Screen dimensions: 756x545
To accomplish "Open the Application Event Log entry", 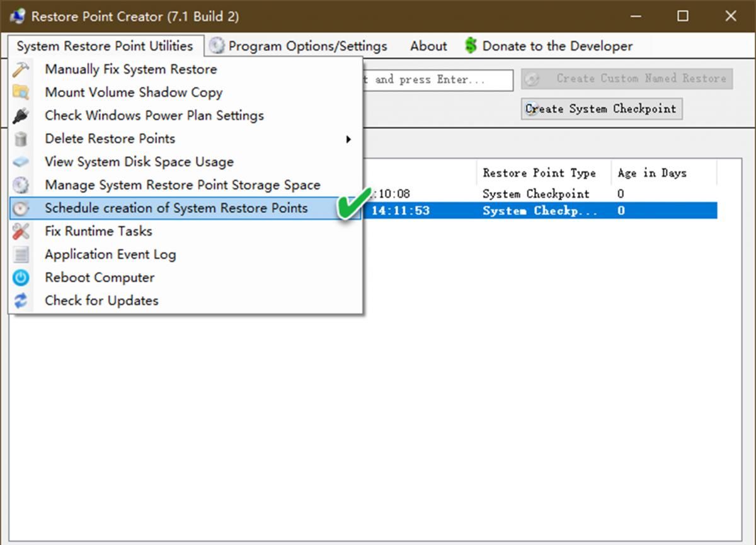I will (186, 255).
